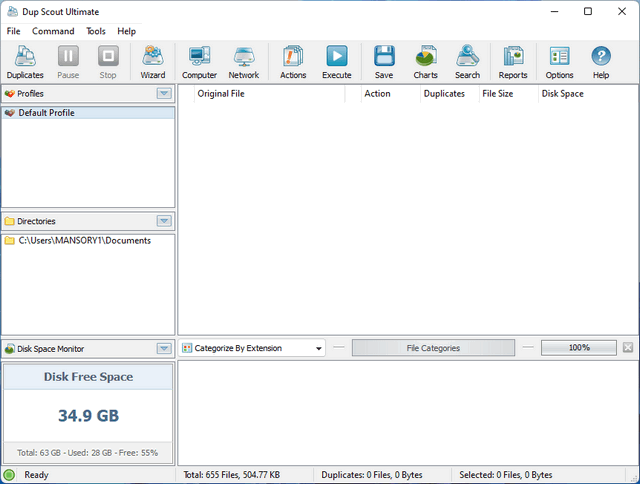Select the Computer search icon
640x484 pixels.
pyautogui.click(x=199, y=62)
